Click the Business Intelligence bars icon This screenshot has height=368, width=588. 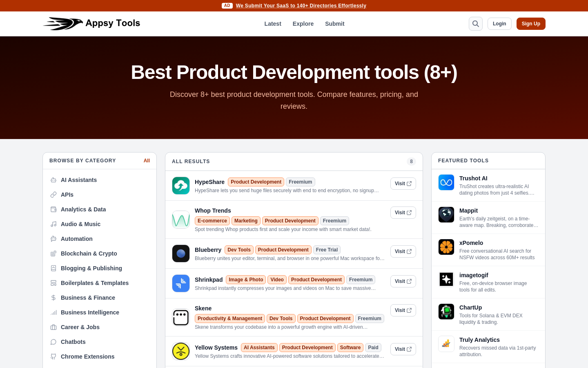(x=53, y=312)
